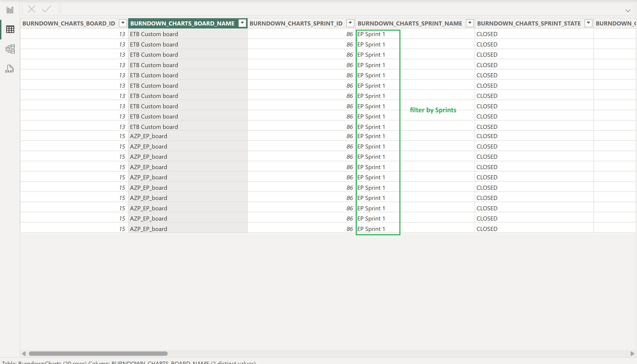This screenshot has width=637, height=364.
Task: Open BURNDOWN_CHARTS_SPRINT_STATE filter dropdown
Action: pyautogui.click(x=588, y=23)
